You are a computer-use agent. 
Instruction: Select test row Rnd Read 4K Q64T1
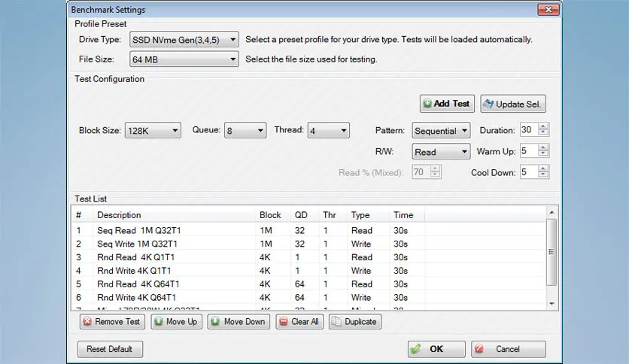(309, 284)
